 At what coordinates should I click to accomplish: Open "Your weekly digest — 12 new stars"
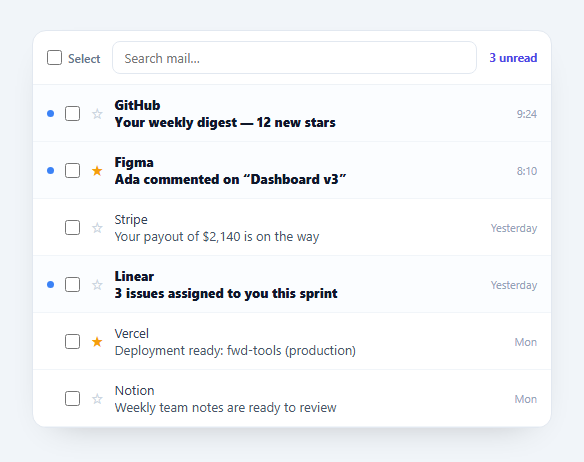point(225,123)
